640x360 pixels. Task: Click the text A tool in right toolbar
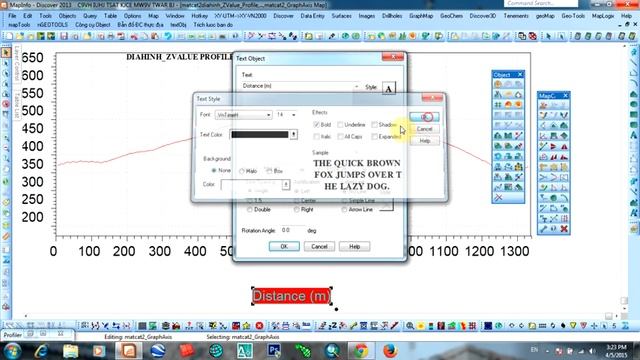(634, 135)
